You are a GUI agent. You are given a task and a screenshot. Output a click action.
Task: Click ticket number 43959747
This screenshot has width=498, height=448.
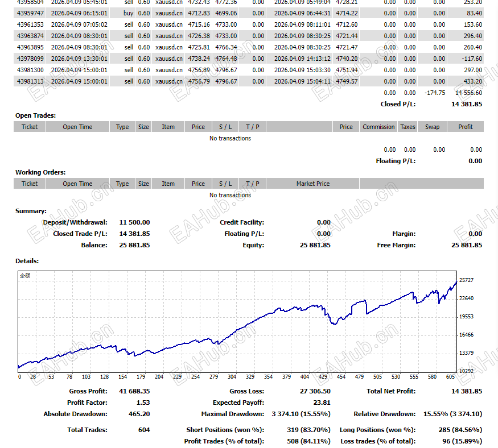30,13
